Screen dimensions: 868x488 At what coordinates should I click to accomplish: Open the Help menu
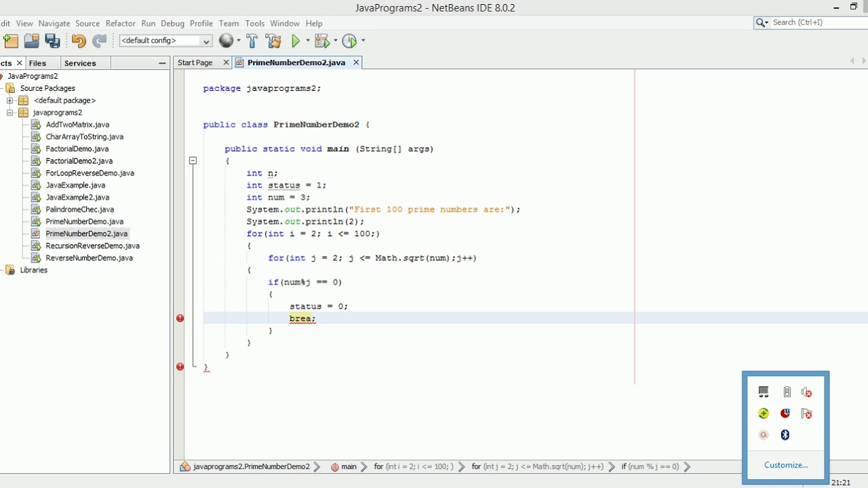tap(314, 23)
